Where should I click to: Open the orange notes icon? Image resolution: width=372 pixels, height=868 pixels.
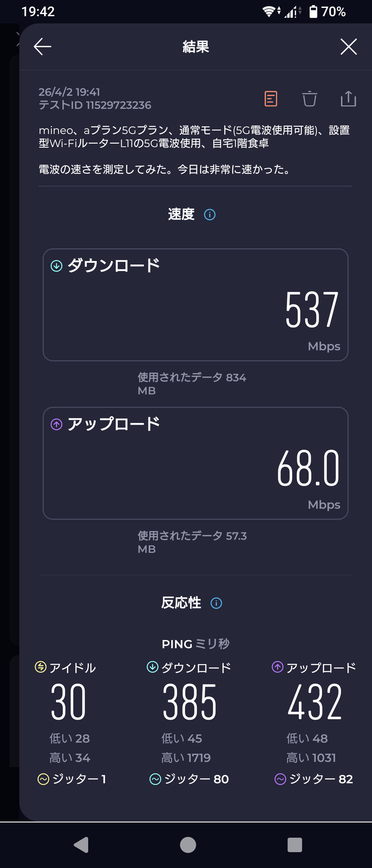tap(271, 99)
